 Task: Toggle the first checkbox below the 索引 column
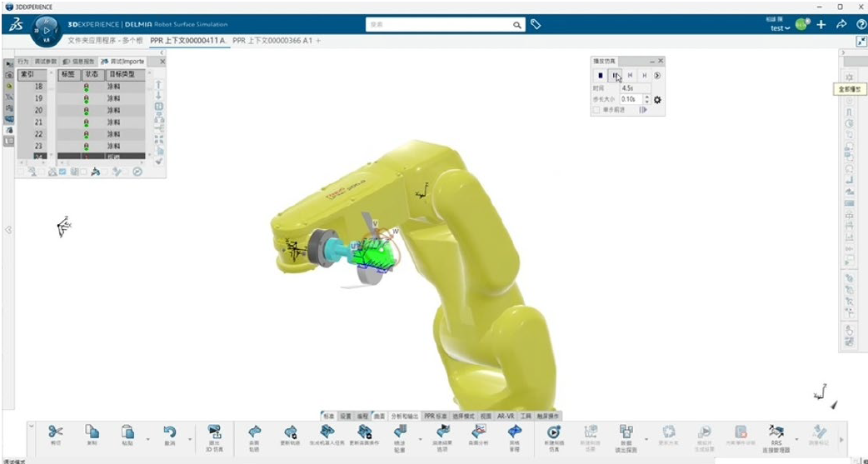(21, 172)
